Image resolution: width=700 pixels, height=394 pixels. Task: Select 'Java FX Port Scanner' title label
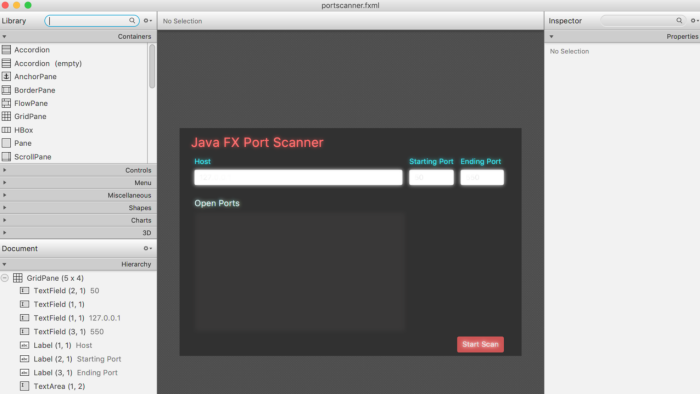[257, 142]
